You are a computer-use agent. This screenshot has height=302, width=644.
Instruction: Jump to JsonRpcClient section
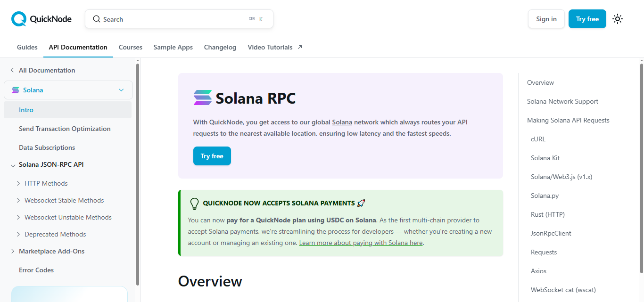[x=551, y=233]
